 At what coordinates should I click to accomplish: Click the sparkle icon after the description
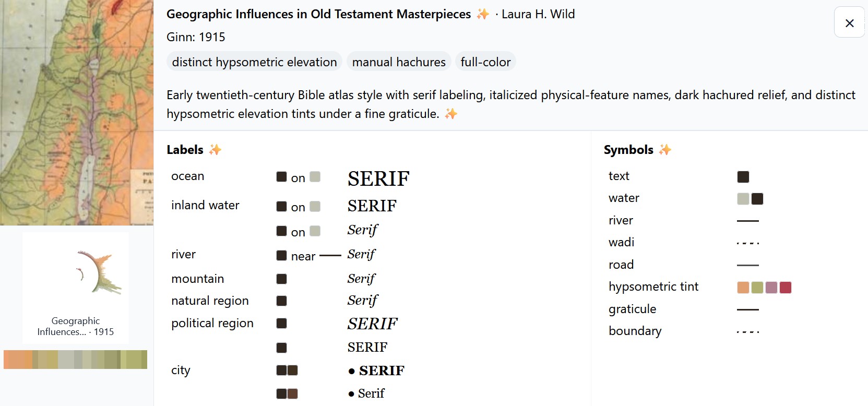(x=451, y=113)
